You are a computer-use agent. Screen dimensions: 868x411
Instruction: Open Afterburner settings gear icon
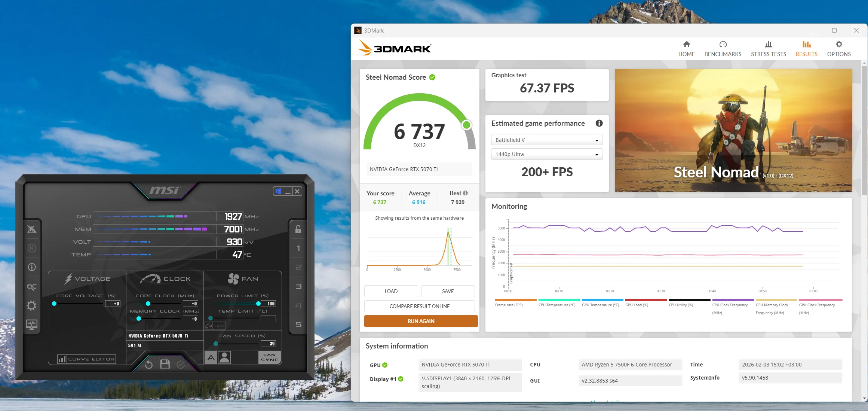pos(32,305)
